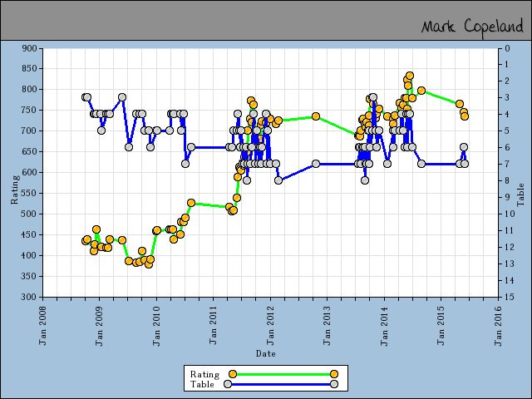Click the gray marker at the Table legend line's right end
Image resolution: width=532 pixels, height=399 pixels.
click(334, 384)
